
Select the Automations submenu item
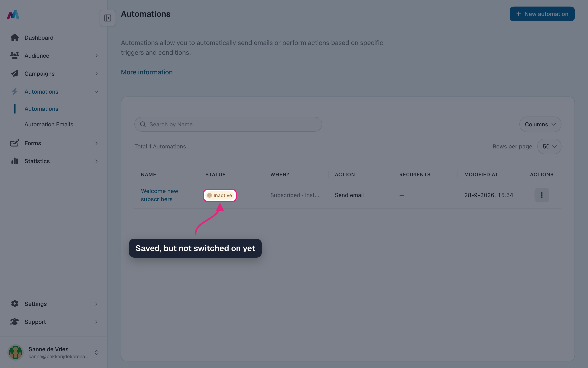41,109
